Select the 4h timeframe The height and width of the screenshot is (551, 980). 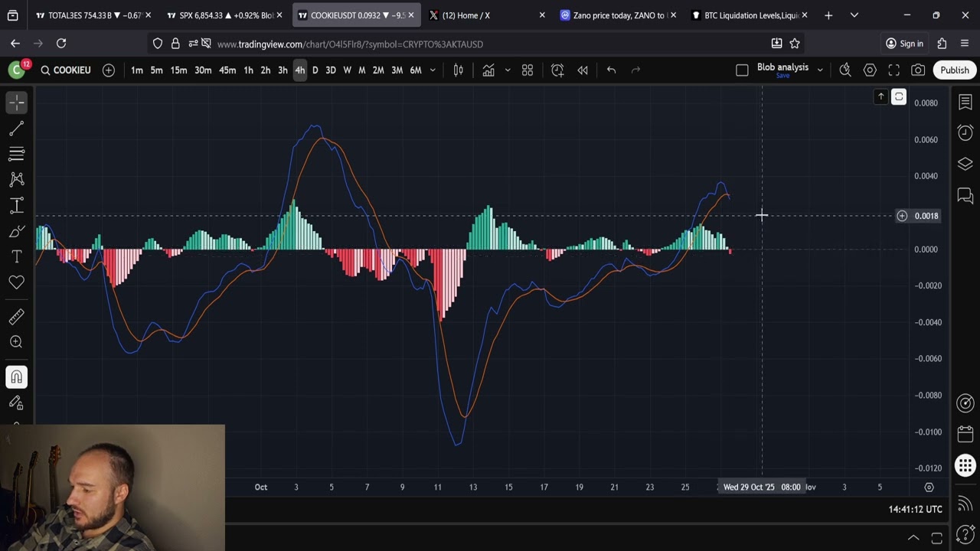pyautogui.click(x=299, y=70)
